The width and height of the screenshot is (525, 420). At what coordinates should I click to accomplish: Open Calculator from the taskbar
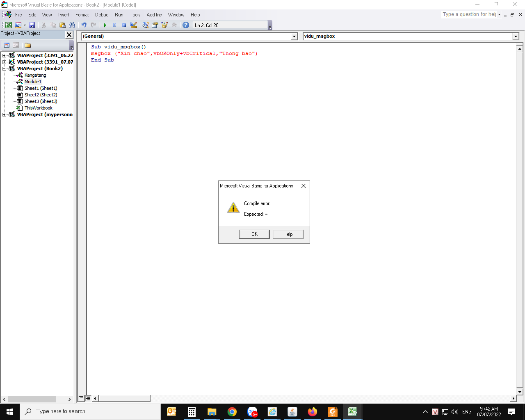point(192,412)
